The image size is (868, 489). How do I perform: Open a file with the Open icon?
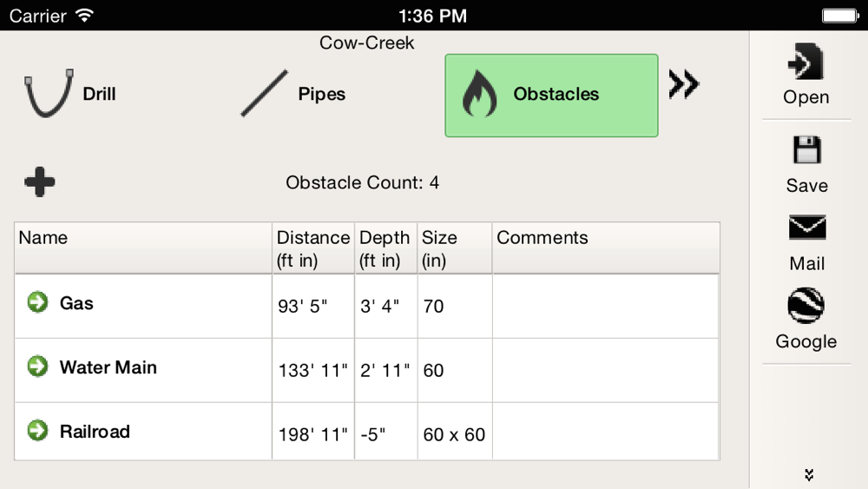pyautogui.click(x=806, y=62)
